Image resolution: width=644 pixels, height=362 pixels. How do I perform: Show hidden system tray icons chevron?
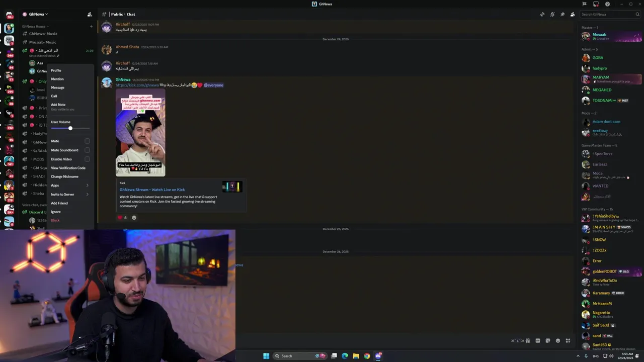coord(578,356)
